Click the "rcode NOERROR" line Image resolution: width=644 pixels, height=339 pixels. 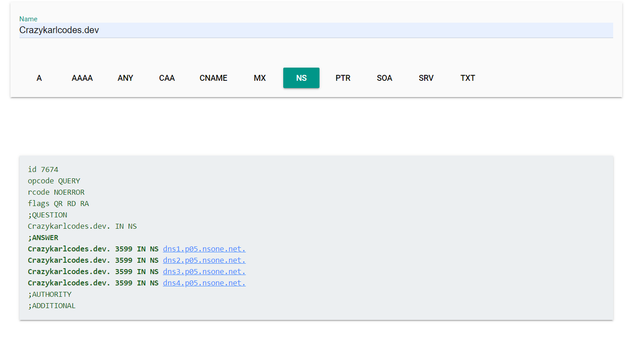[56, 192]
